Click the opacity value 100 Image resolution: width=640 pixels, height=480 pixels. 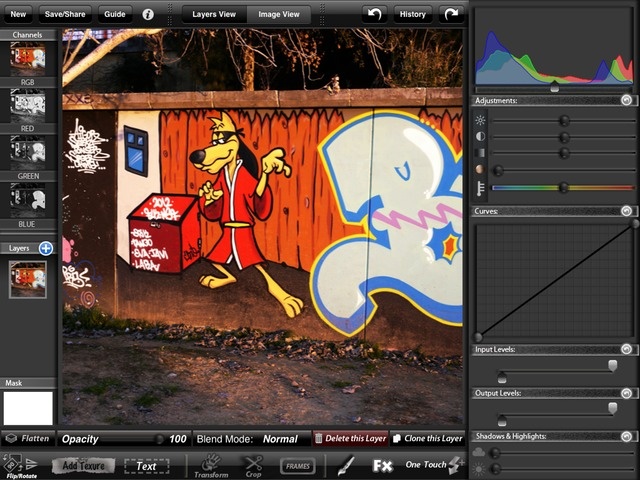pyautogui.click(x=178, y=439)
